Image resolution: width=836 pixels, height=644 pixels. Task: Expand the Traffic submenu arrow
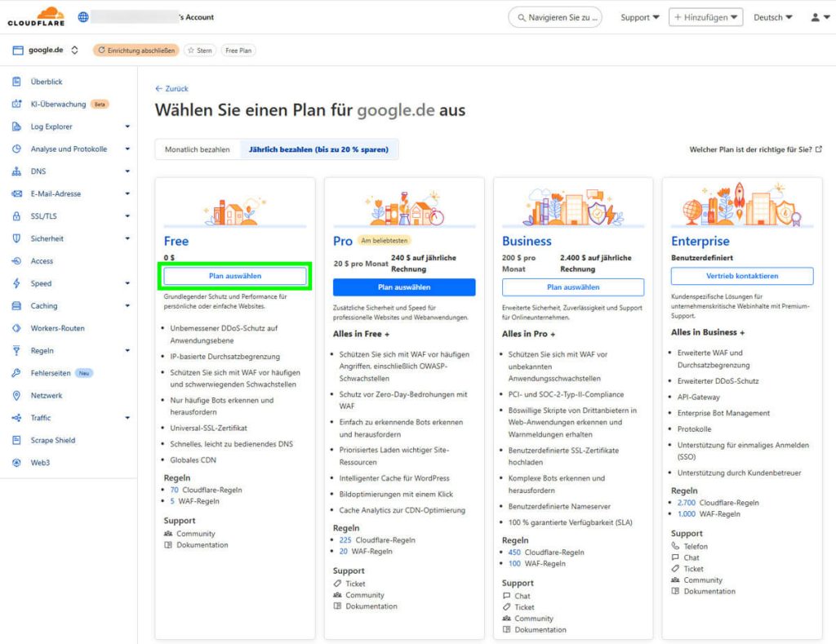(x=127, y=417)
